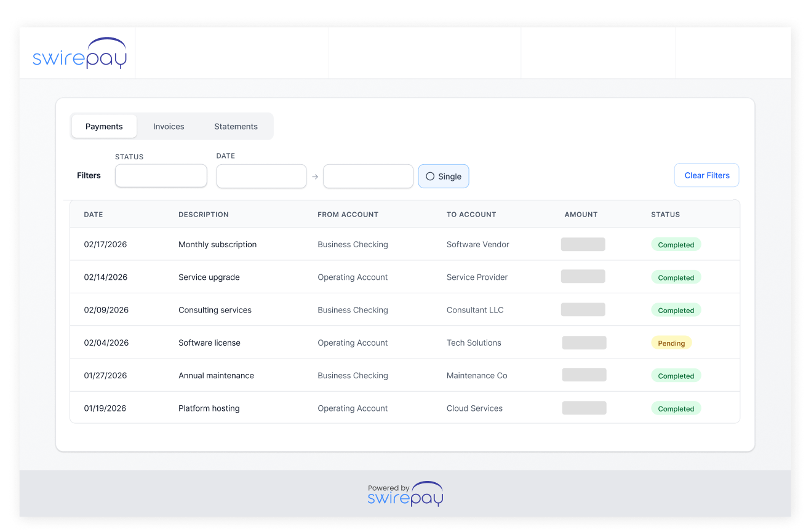
Task: Select the 01/27/2026 date cell
Action: (x=105, y=376)
